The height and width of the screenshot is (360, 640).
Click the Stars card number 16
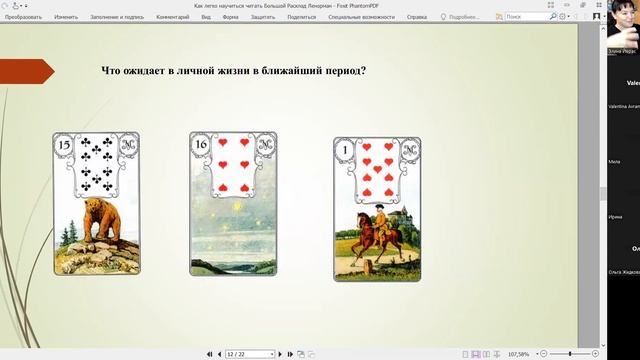click(233, 203)
